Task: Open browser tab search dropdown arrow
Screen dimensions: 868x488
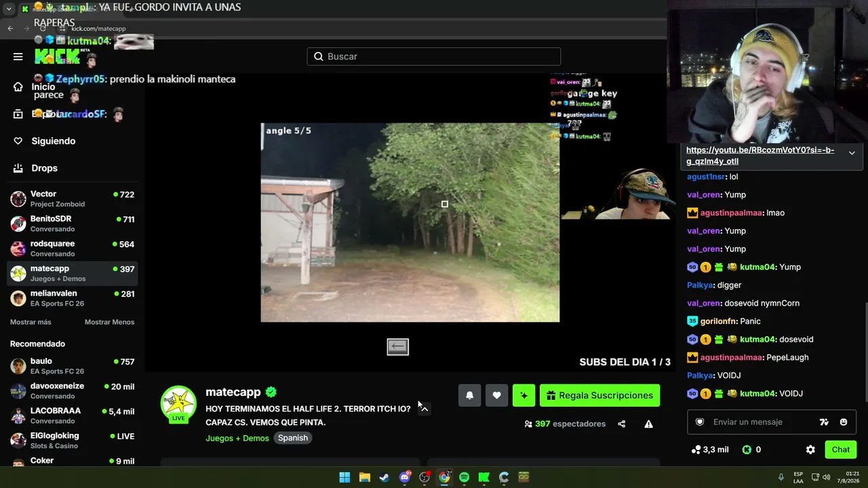Action: [9, 9]
